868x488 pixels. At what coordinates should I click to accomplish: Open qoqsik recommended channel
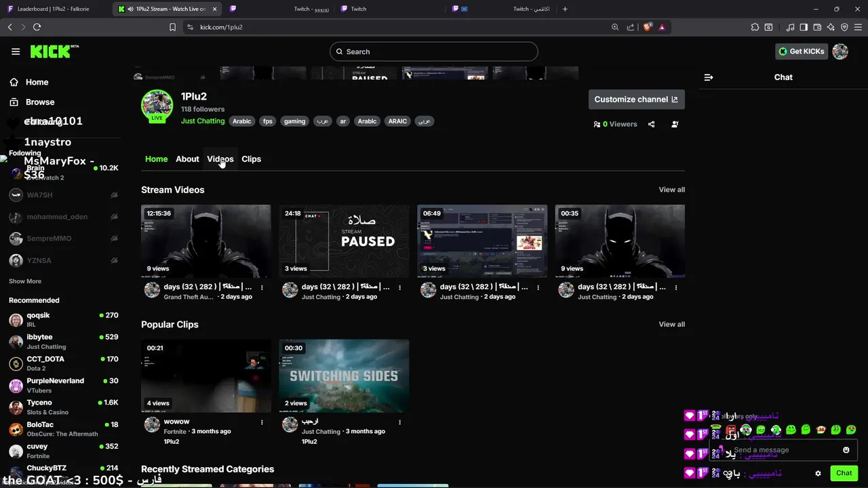coord(63,320)
